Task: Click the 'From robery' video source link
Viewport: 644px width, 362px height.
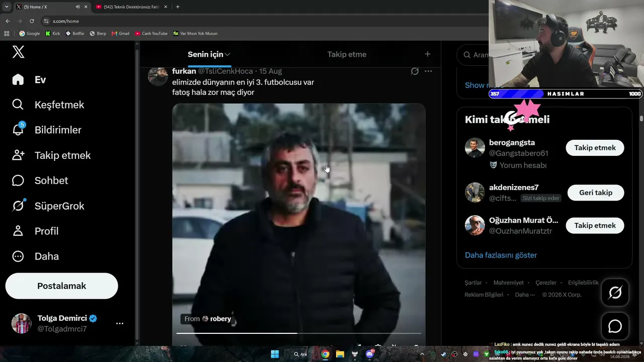Action: 208,319
